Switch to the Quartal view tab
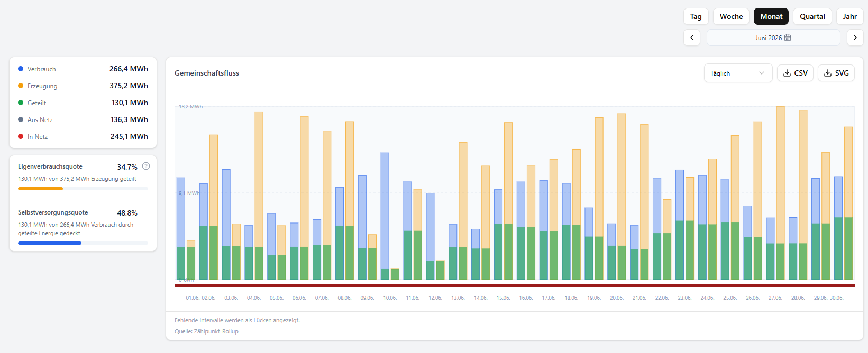 (812, 16)
